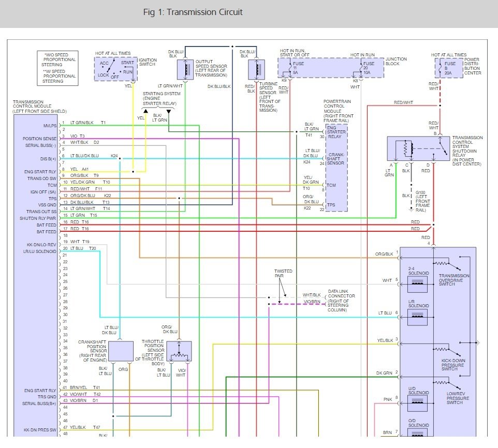Screen dimensions: 498x448
Task: Select wire label BRN/YEL T41
Action: click(85, 387)
